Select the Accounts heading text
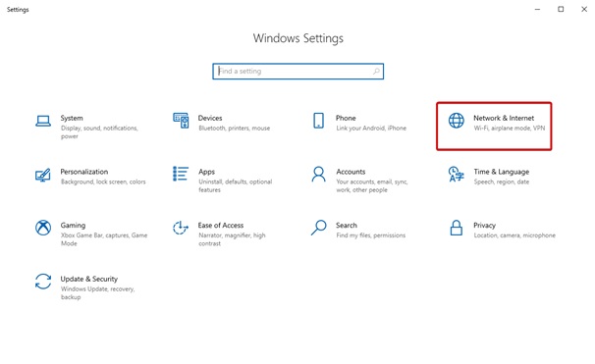Viewport: 595px width, 364px height. click(351, 172)
